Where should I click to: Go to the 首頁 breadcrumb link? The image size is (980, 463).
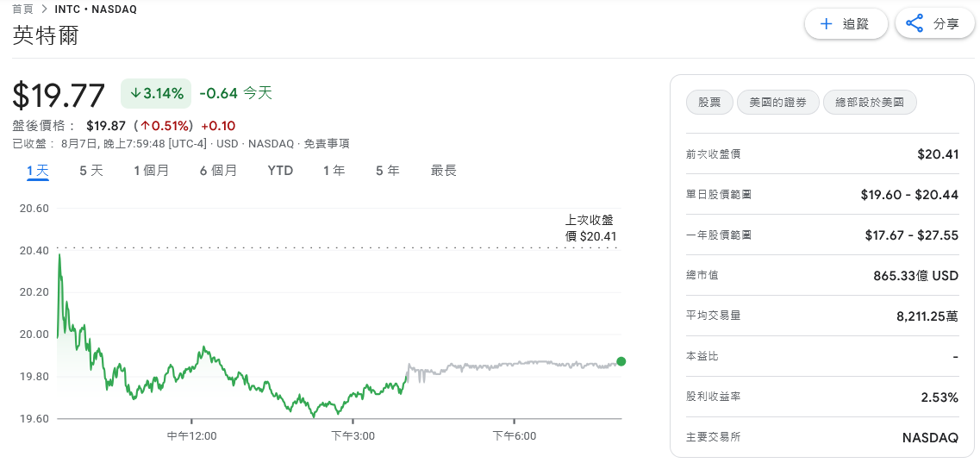[23, 9]
